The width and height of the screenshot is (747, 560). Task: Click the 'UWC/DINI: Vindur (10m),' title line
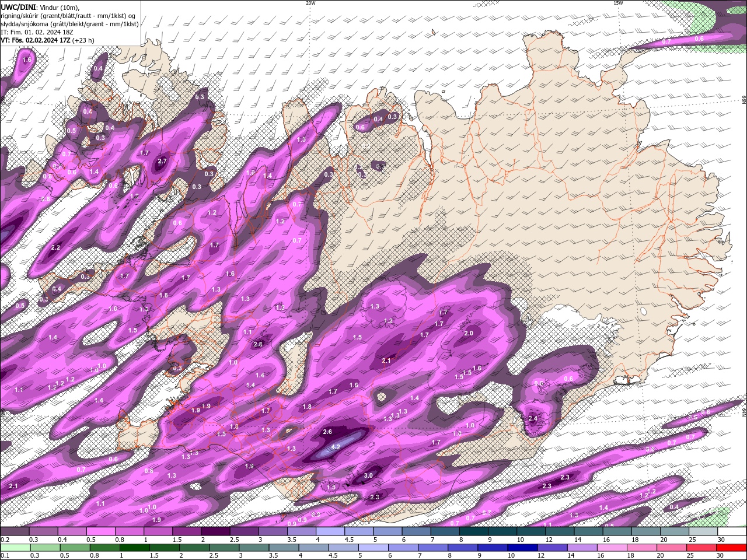tap(39, 7)
